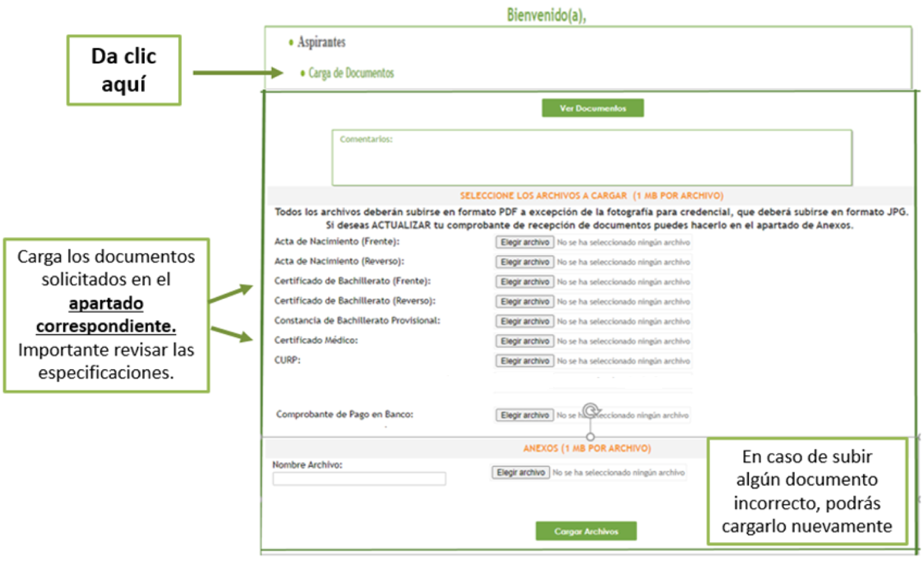
Task: Click Elegir archivo in the Anexos section
Action: pyautogui.click(x=521, y=473)
